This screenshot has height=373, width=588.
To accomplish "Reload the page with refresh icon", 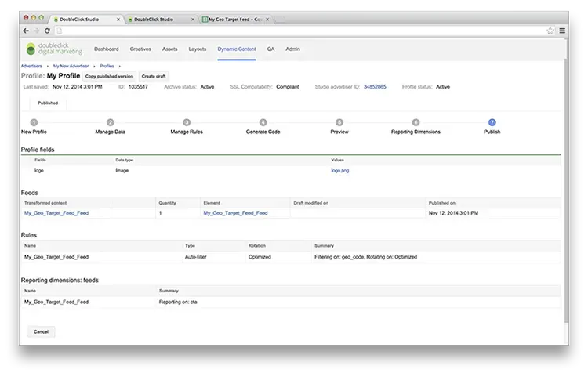I will (x=47, y=31).
